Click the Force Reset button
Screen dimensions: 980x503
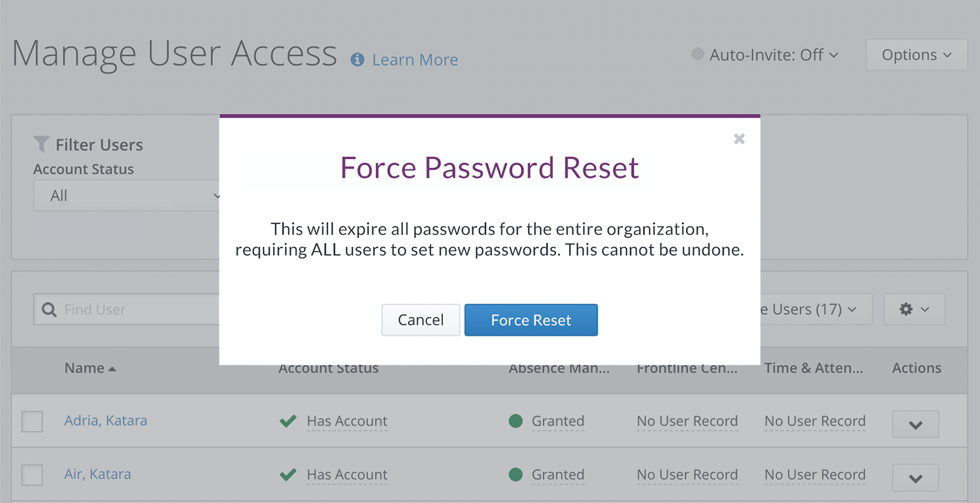pos(531,320)
